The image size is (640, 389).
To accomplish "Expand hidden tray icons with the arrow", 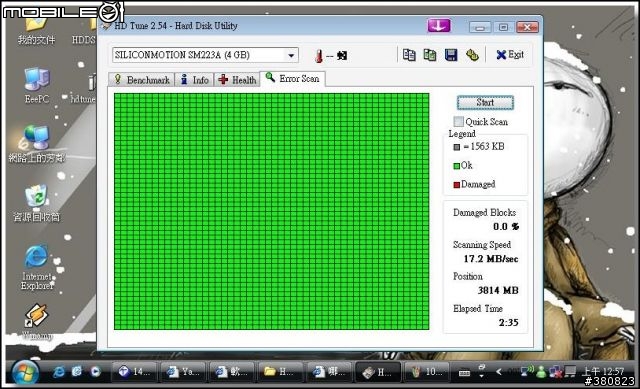I will tap(498, 371).
